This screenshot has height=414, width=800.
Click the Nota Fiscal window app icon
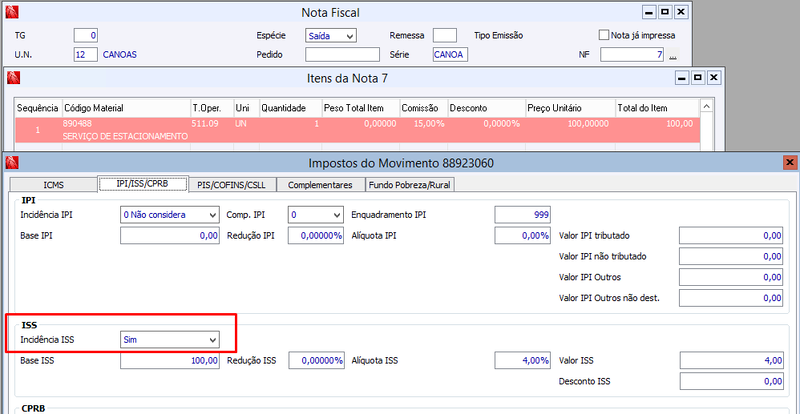point(13,12)
